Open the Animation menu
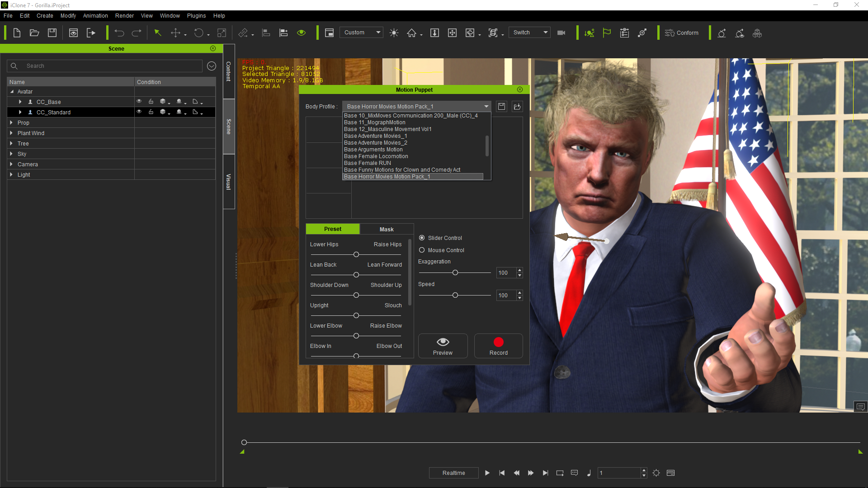Image resolution: width=868 pixels, height=488 pixels. 95,16
